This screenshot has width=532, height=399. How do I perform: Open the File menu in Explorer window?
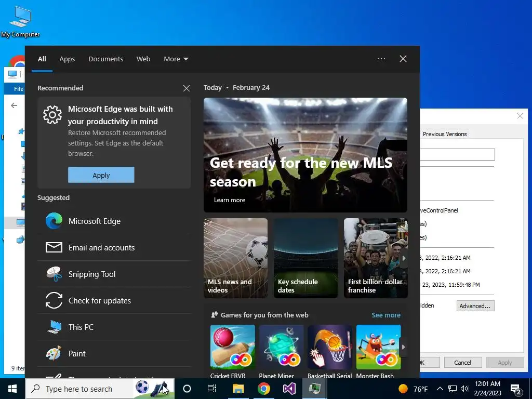(x=18, y=89)
